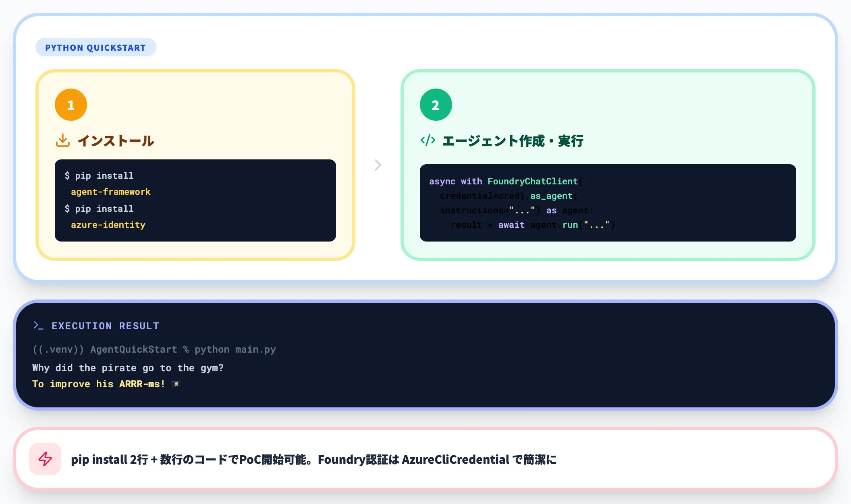Click the "credential=cred).as_agent(" code line
This screenshot has width=851, height=504.
tap(509, 196)
